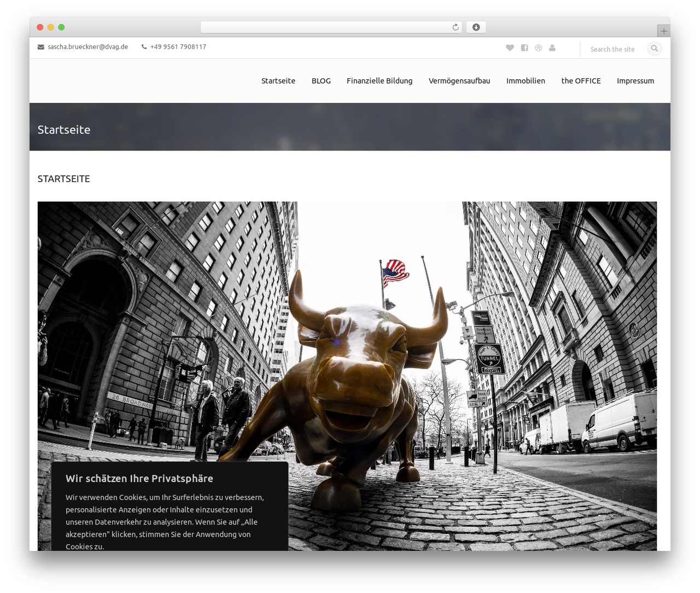The image size is (700, 593).
Task: Reload the page via the refresh icon
Action: [x=456, y=27]
